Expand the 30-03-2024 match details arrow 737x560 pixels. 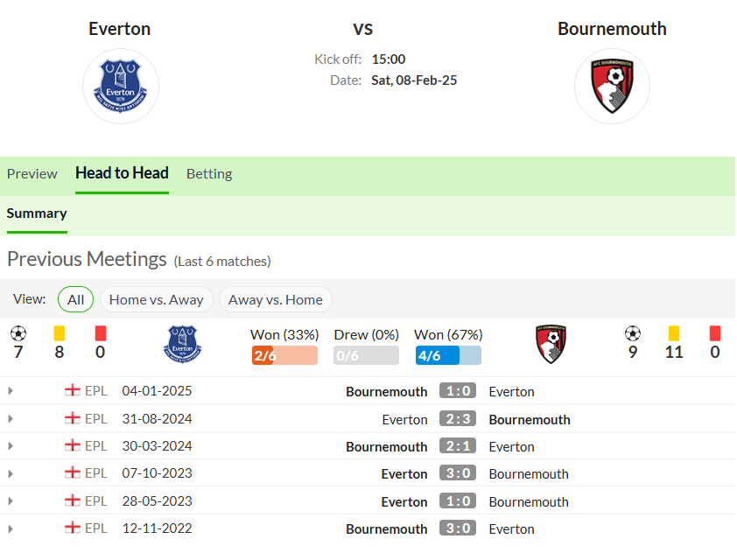(11, 446)
